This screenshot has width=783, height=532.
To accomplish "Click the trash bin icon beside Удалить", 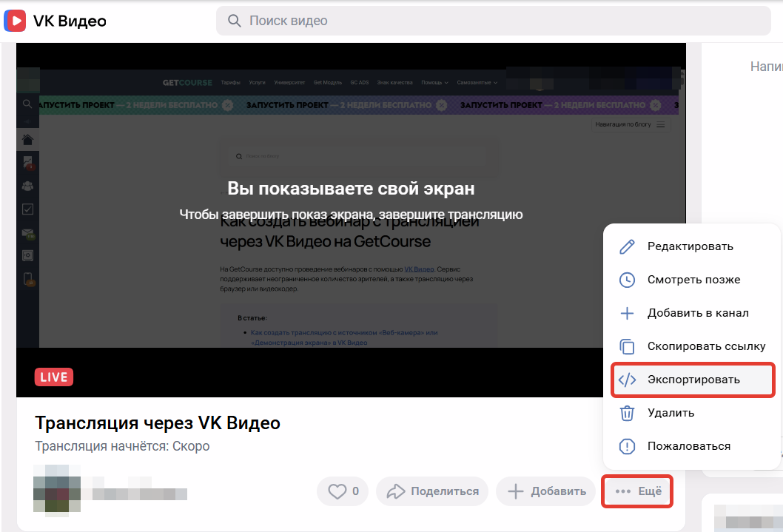I will click(x=627, y=413).
